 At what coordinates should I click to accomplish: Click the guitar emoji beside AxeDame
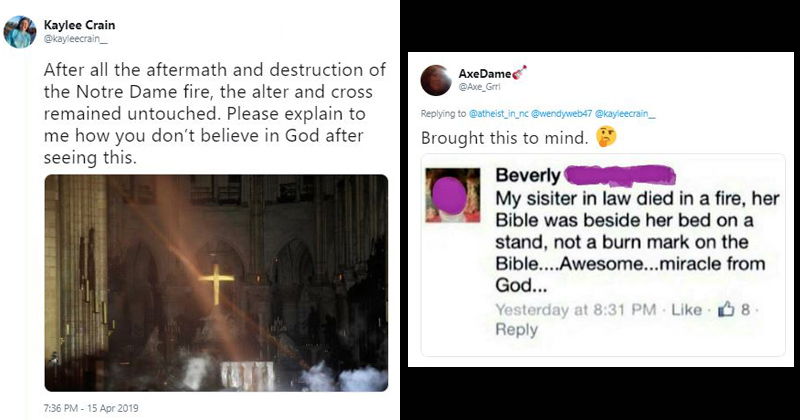[519, 73]
